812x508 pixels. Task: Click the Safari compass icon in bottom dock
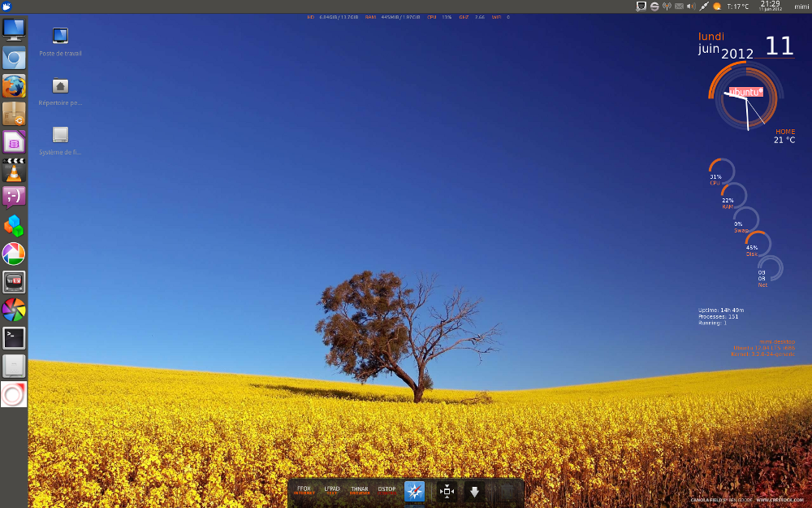click(x=414, y=491)
